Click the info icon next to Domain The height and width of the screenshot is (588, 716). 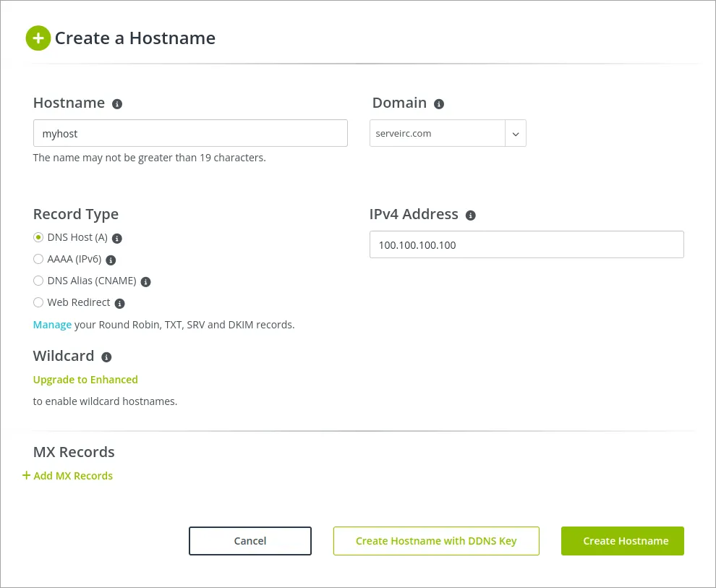click(x=438, y=104)
